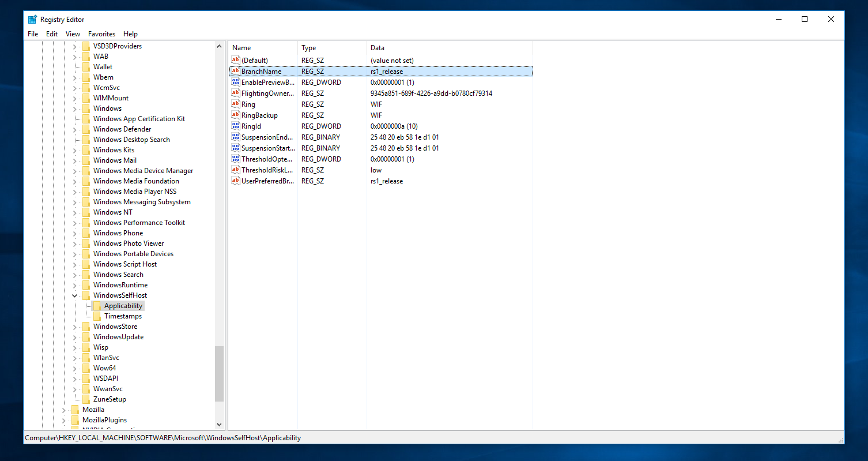Screen dimensions: 868x461
Task: Open the View menu
Action: coord(73,34)
